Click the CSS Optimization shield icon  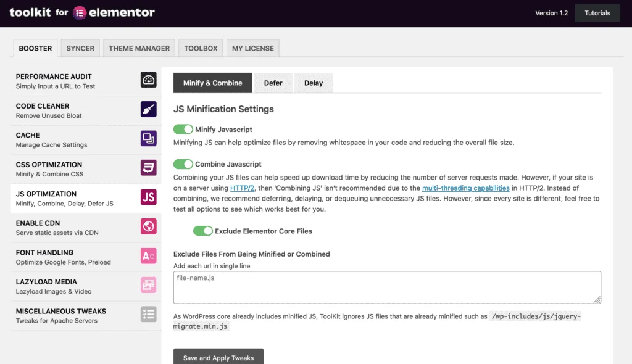tap(148, 168)
